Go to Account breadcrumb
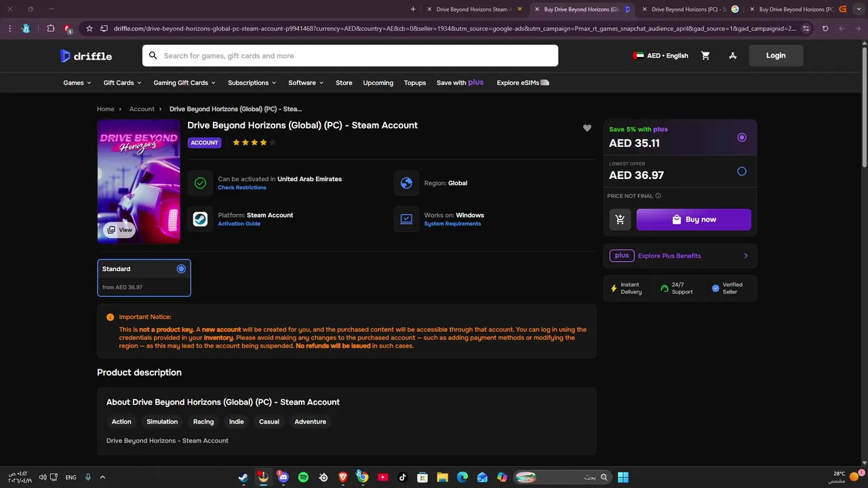This screenshot has height=488, width=868. (142, 109)
